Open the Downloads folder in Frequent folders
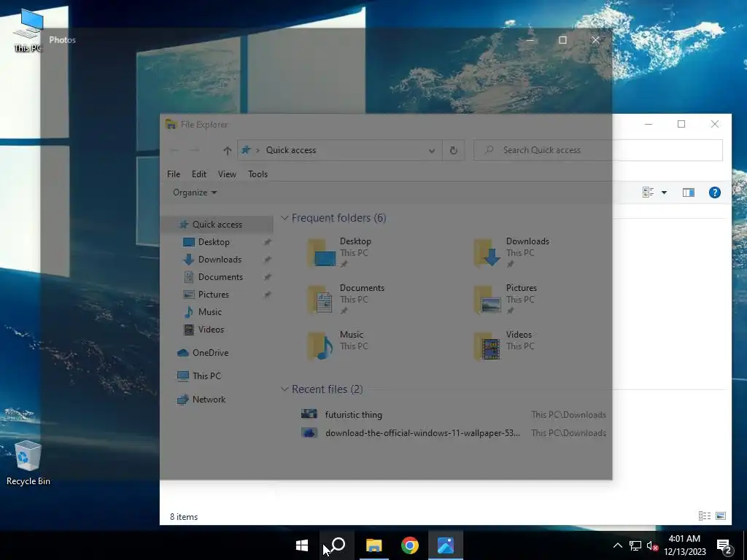 point(511,252)
